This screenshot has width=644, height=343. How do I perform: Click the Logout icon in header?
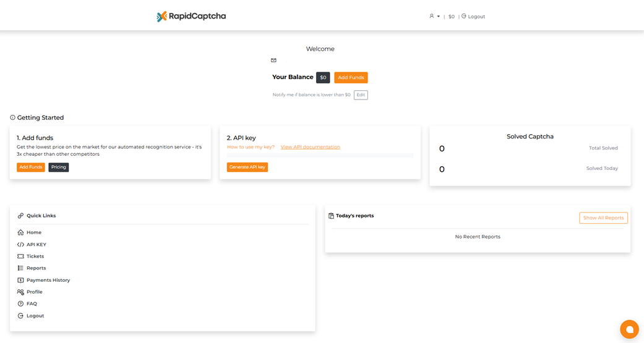(464, 16)
